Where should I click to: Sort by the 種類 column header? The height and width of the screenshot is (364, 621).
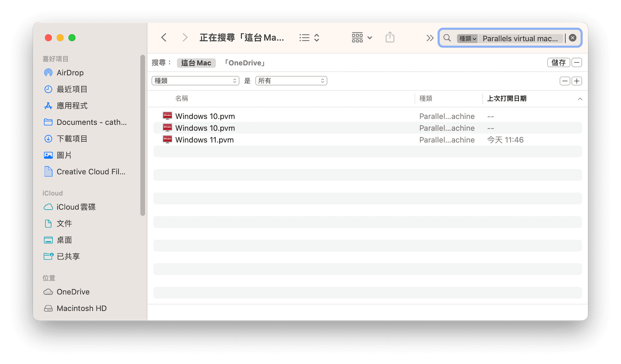pyautogui.click(x=426, y=98)
